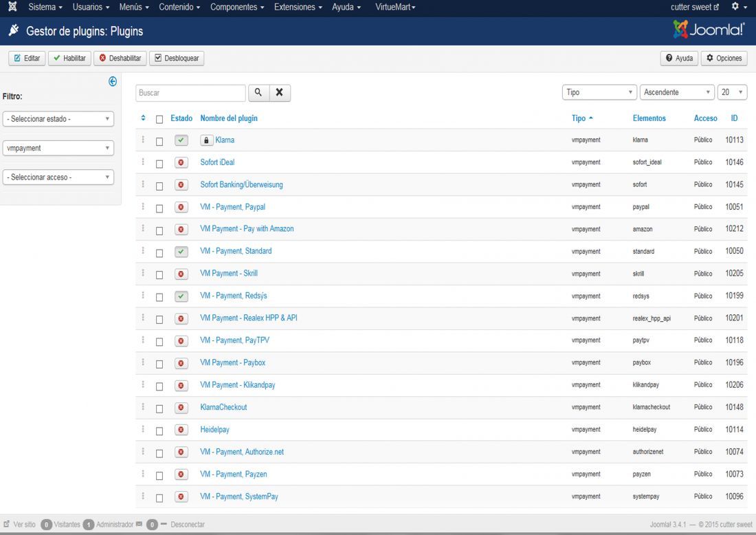Tick the VM - Payment, Redsýs checkbox

pyautogui.click(x=159, y=297)
